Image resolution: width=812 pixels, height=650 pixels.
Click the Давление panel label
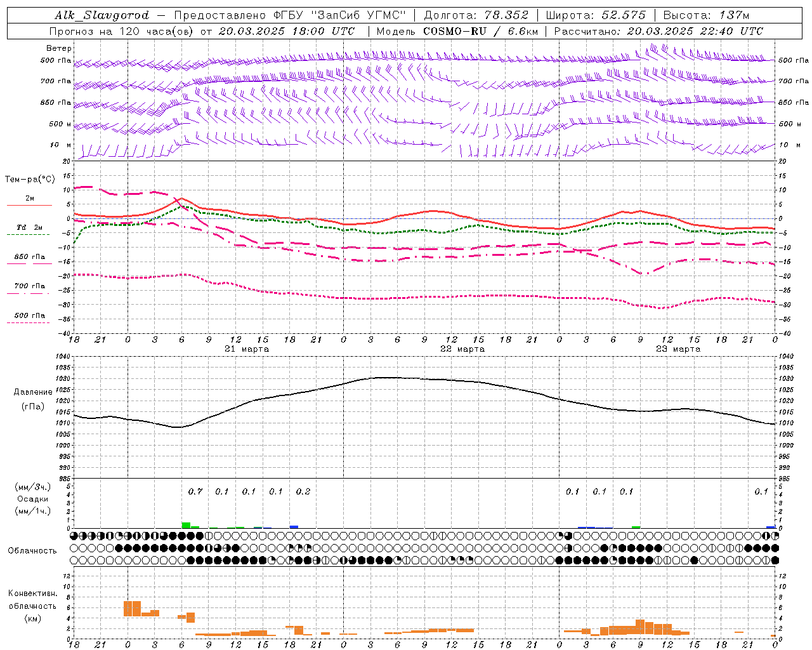pos(33,392)
